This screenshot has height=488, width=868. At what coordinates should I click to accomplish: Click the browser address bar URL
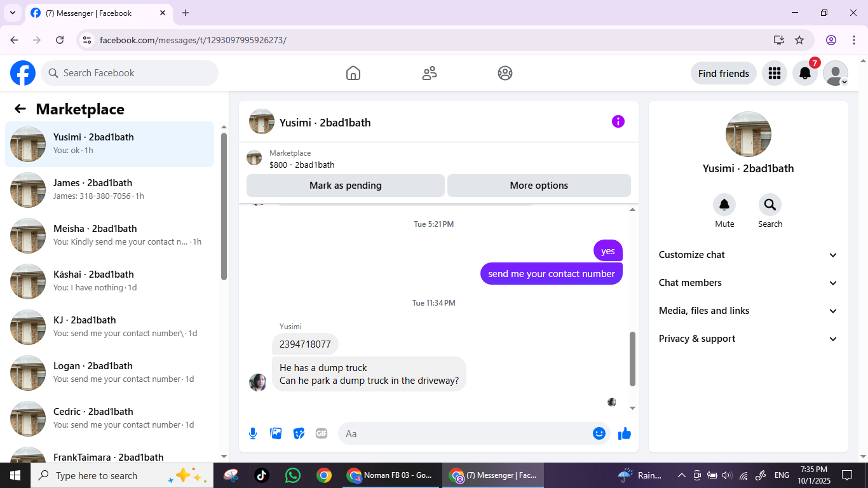click(193, 40)
